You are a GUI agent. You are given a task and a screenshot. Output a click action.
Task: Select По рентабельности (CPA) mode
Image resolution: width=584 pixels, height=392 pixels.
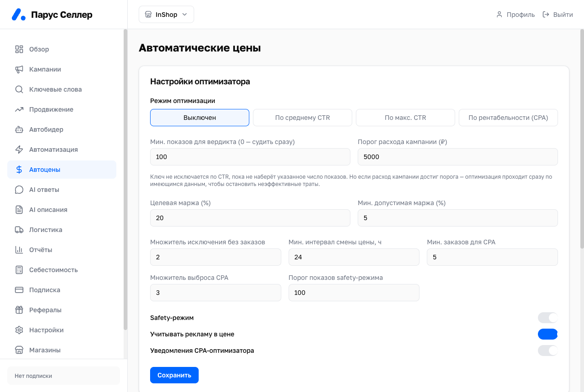point(508,118)
